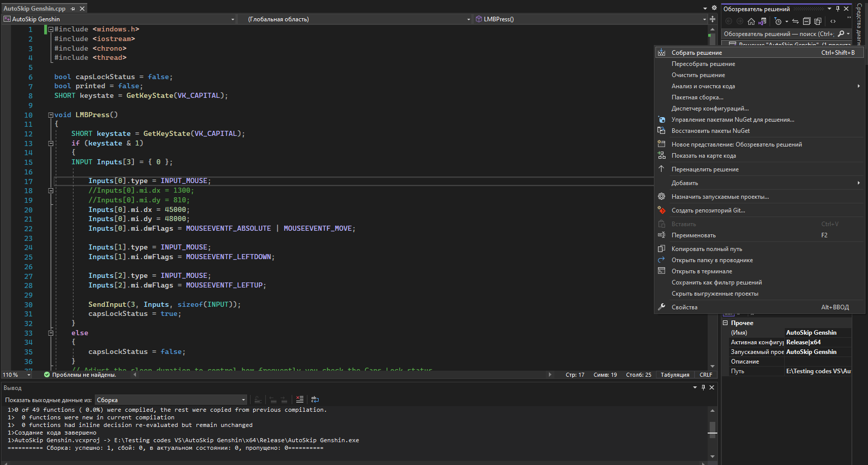Click the gear icon next to startup projects
The image size is (868, 465).
point(662,197)
